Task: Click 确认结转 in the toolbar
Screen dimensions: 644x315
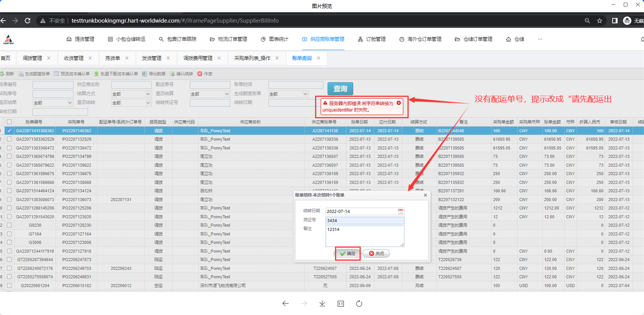Action: point(181,74)
